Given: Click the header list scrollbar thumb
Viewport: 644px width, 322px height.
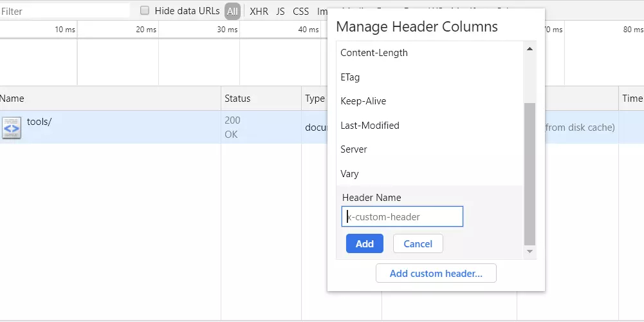Looking at the screenshot, I should [530, 174].
